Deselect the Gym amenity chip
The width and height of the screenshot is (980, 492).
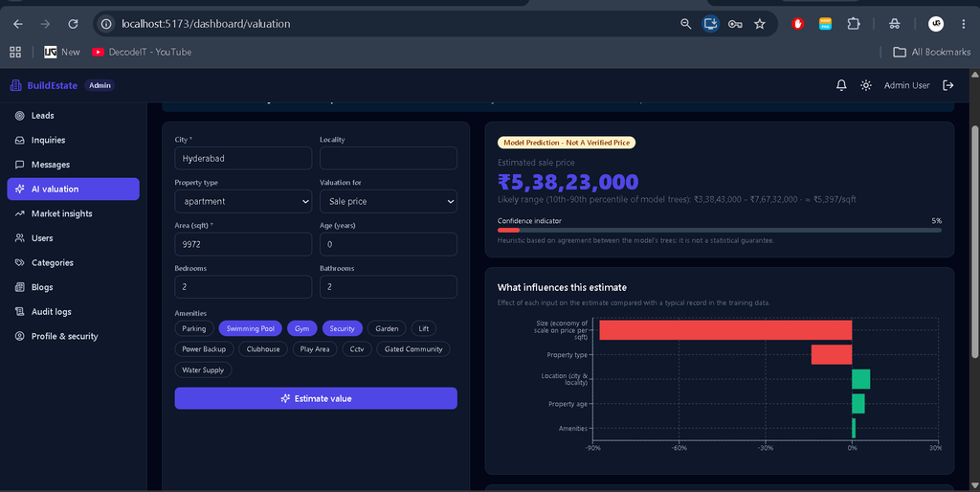click(301, 328)
